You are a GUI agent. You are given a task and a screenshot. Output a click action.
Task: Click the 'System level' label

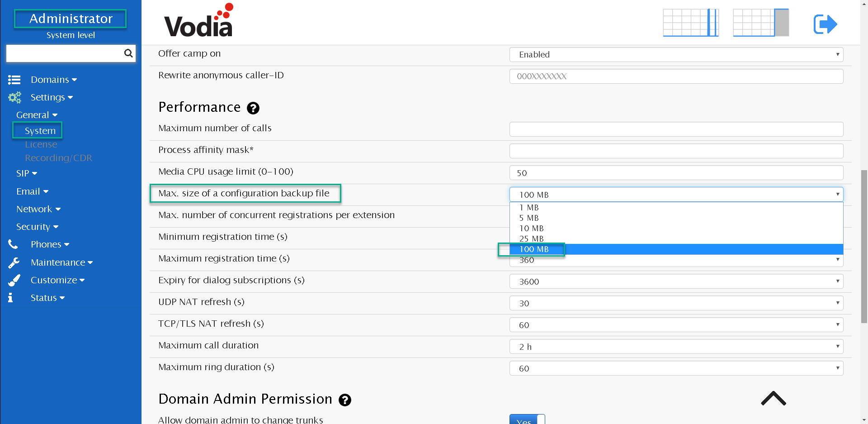(71, 35)
